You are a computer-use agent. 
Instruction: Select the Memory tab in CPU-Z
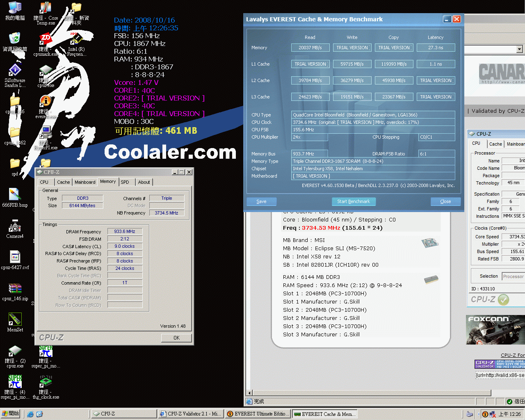click(108, 181)
